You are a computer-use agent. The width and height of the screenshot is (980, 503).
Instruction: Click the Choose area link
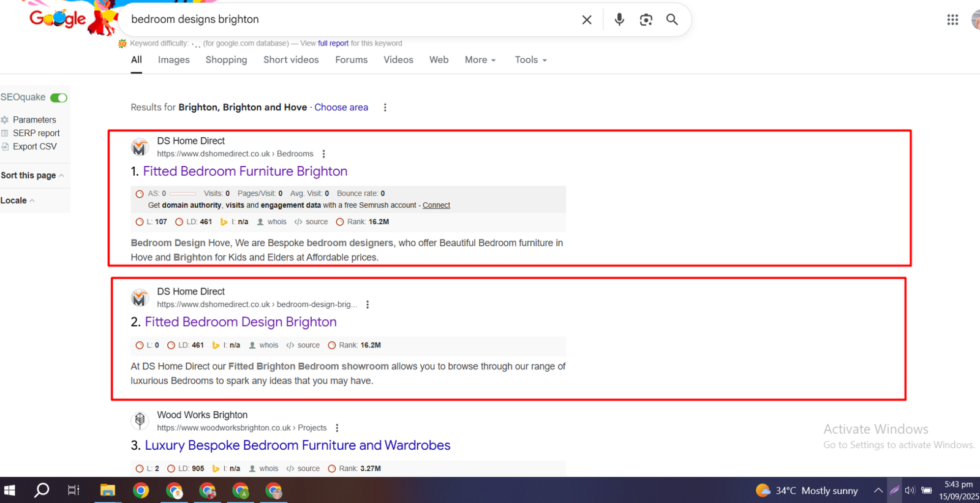[x=341, y=107]
